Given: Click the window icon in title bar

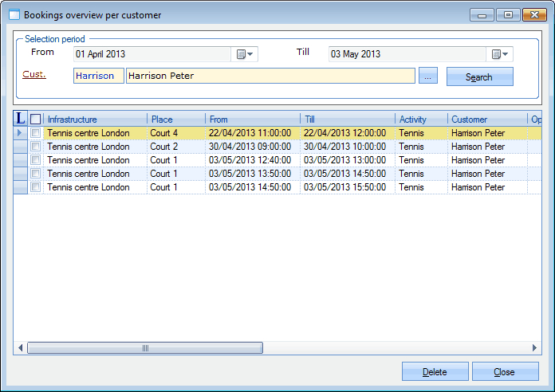Looking at the screenshot, I should pyautogui.click(x=14, y=14).
